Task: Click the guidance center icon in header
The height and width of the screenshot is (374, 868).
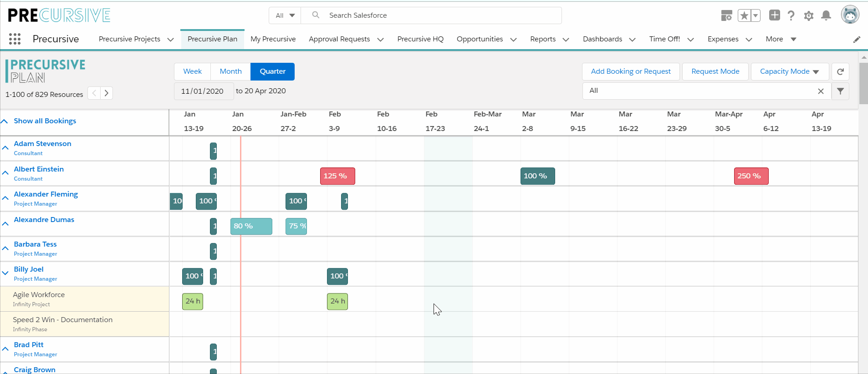Action: (x=727, y=16)
